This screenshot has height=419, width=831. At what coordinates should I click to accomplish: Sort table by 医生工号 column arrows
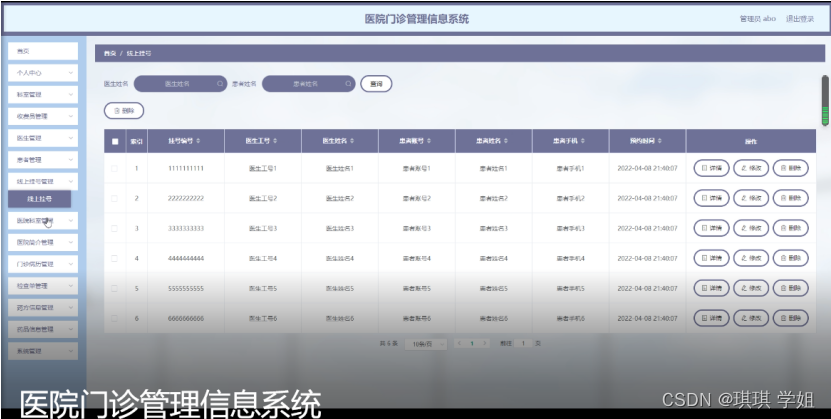pyautogui.click(x=275, y=141)
